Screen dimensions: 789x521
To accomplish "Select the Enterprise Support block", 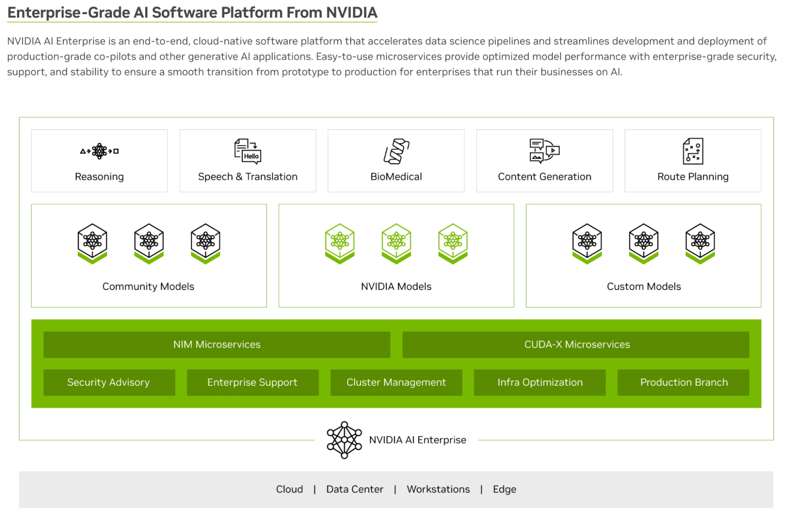I will (253, 383).
